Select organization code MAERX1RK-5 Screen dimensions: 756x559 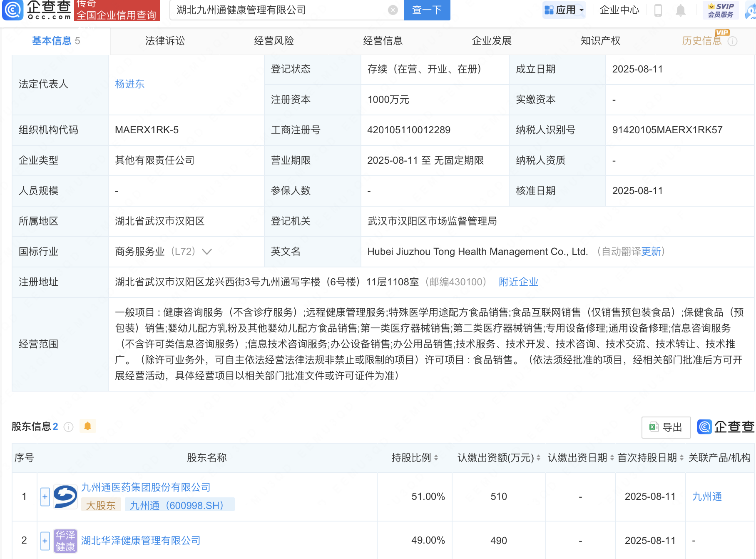(x=147, y=130)
